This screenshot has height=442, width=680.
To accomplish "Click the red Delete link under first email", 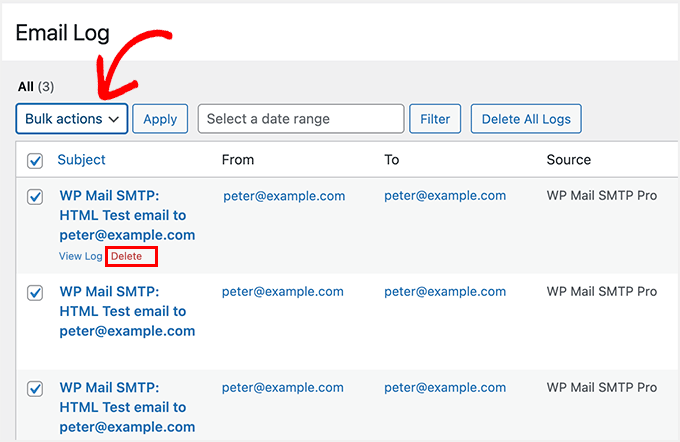I will click(x=127, y=257).
